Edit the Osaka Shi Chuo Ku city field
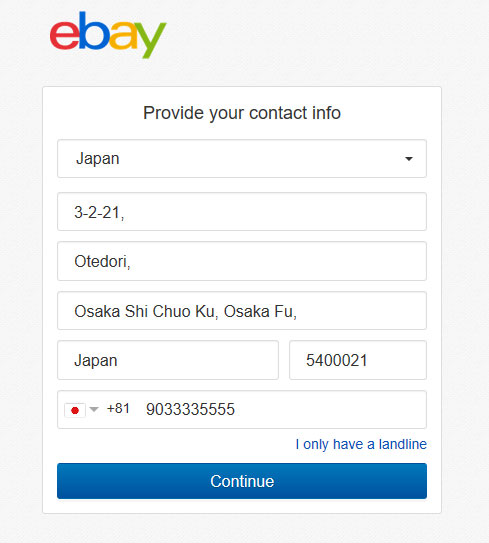 click(242, 311)
